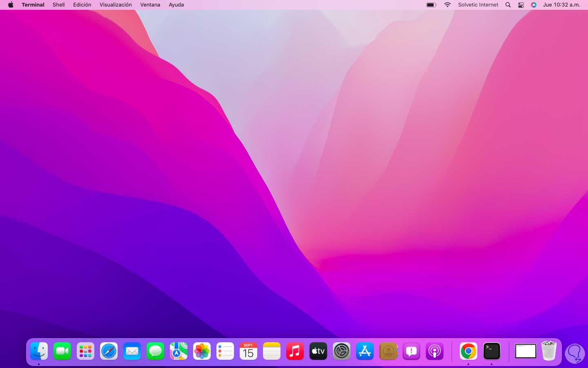Screen dimensions: 588x368
Task: Open the Terminal application menu
Action: (33, 5)
